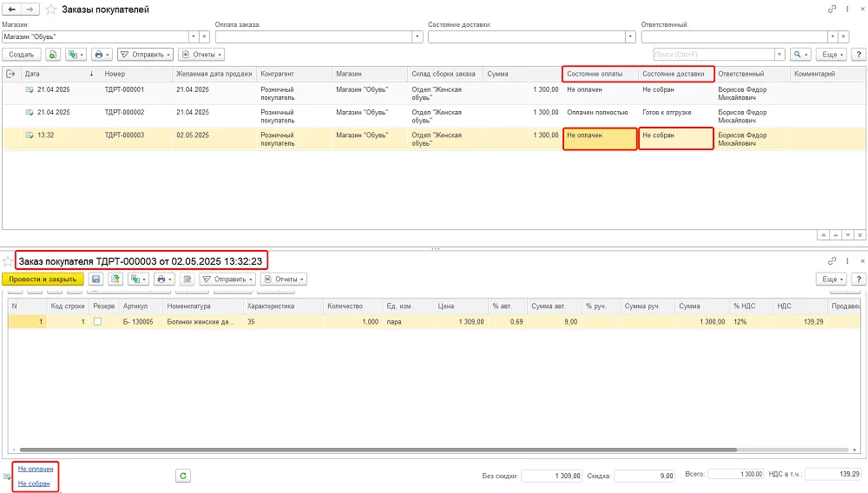Add Заказы покупателей to favorites star
The image size is (868, 493).
pyautogui.click(x=50, y=10)
